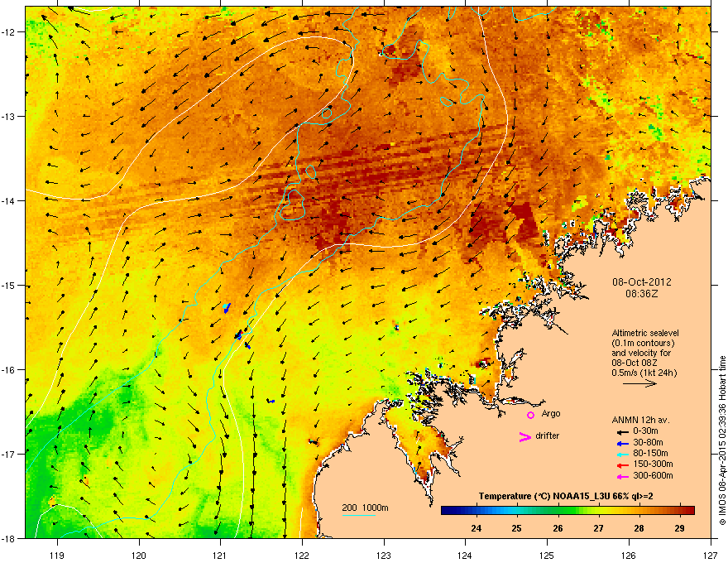Click latitude axis label -12
Screen dimensions: 728x563
point(8,32)
